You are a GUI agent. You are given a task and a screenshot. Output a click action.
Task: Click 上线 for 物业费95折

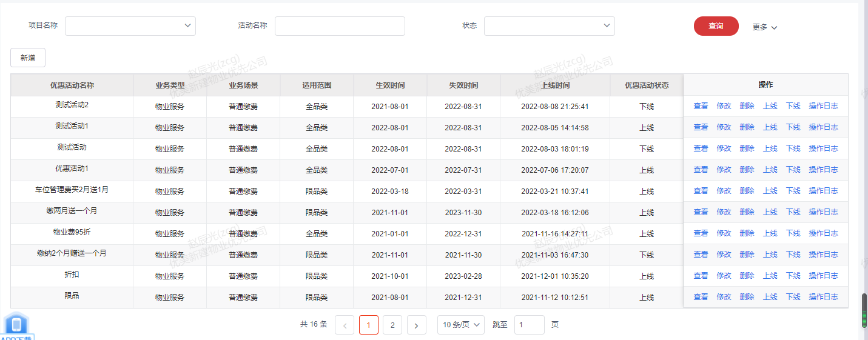click(x=770, y=233)
